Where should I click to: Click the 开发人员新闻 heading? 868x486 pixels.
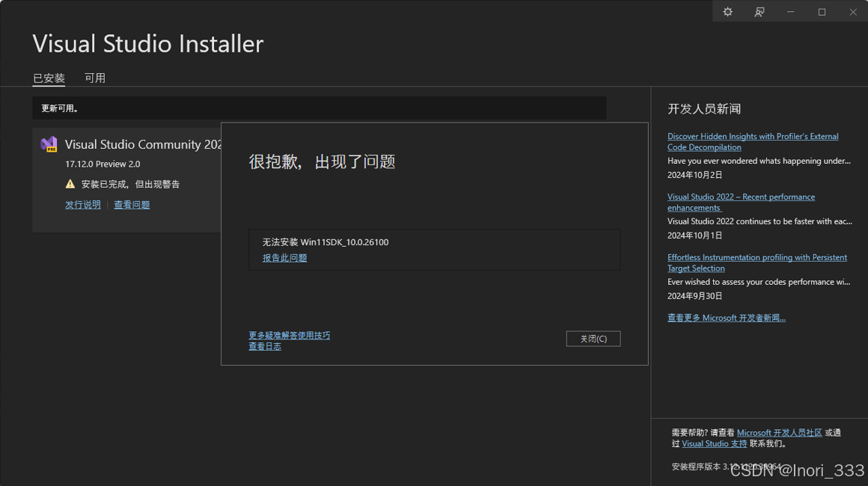[704, 109]
